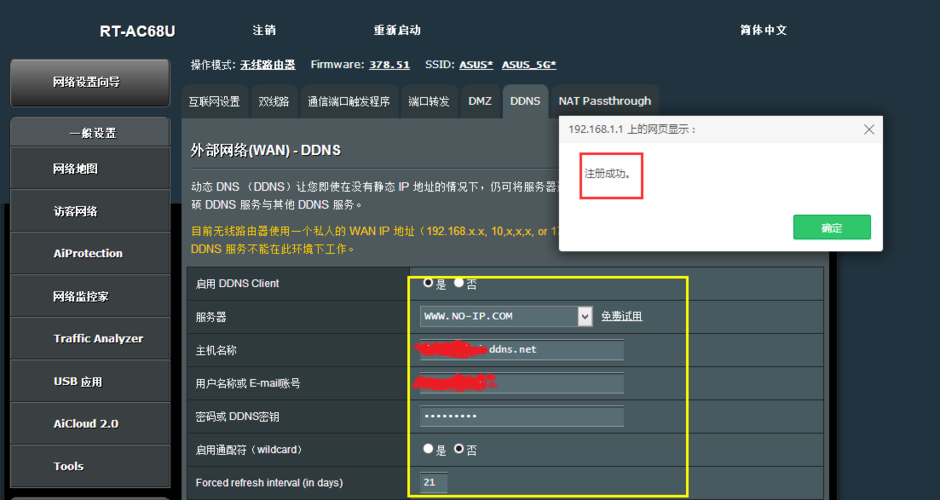
Task: Click the 无线路由器 operation mode link
Action: click(x=267, y=65)
